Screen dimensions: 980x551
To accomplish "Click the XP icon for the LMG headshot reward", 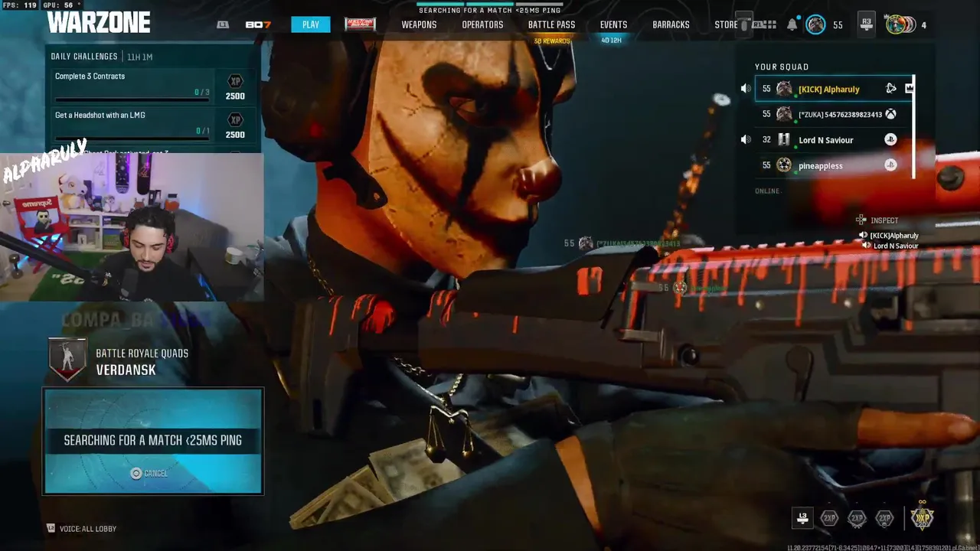I will [x=235, y=120].
